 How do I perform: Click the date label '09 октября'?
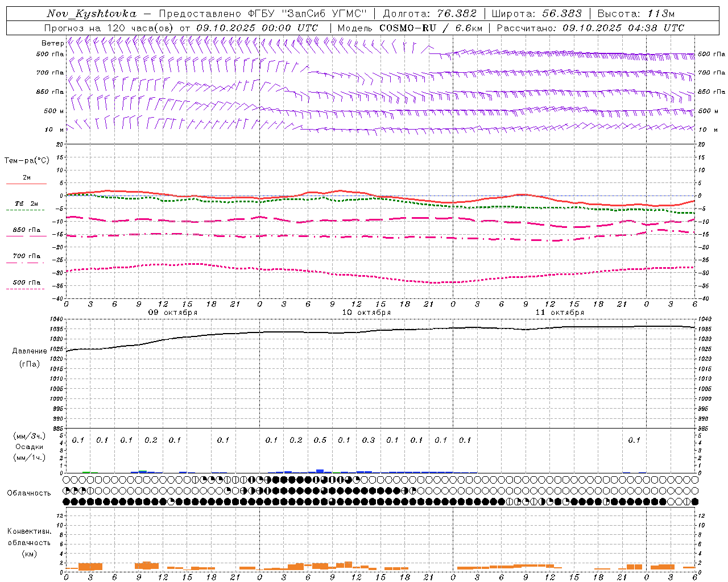click(173, 313)
